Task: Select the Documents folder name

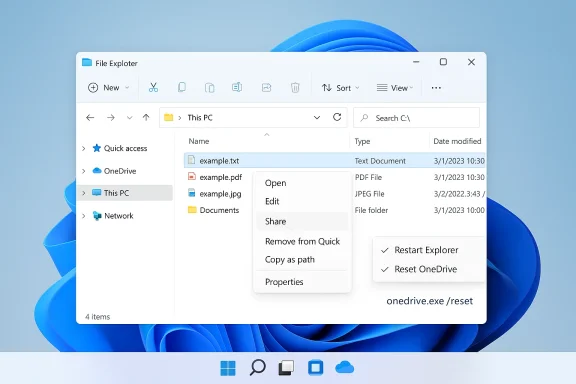Action: [x=219, y=210]
